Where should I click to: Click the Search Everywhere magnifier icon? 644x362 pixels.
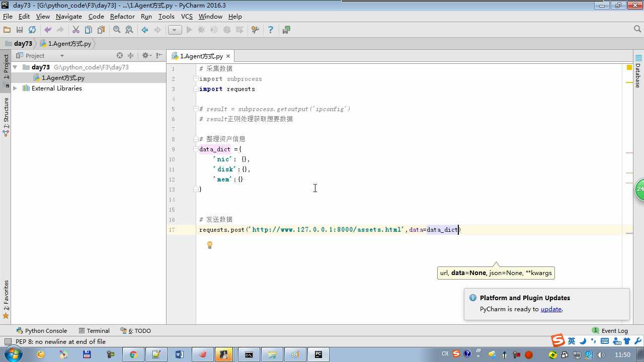637,30
